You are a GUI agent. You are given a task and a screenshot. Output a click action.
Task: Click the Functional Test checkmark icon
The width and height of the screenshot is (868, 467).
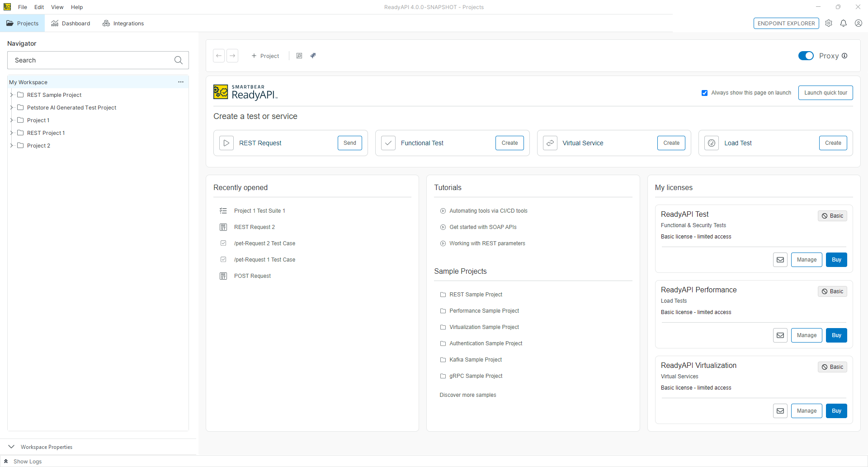click(x=388, y=143)
